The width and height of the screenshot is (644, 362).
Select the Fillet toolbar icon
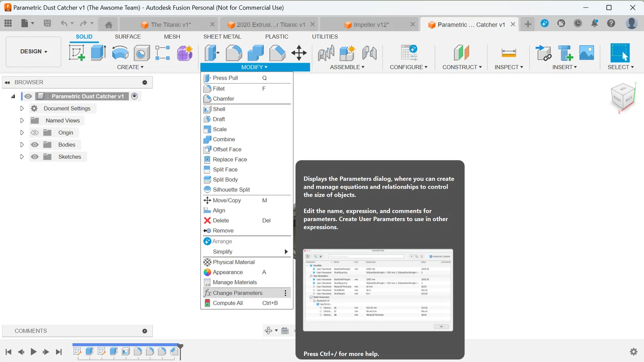pos(234,53)
